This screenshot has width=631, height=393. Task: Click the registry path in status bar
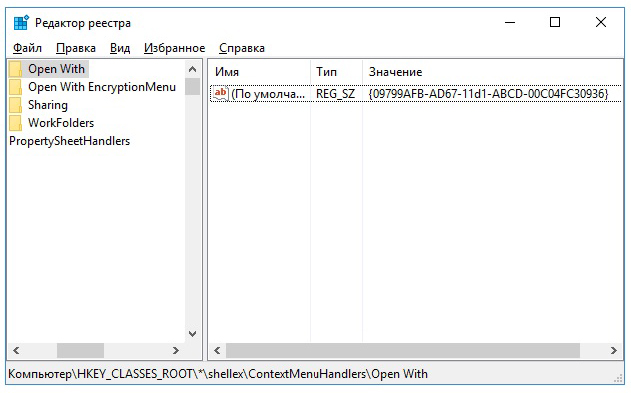tap(218, 374)
